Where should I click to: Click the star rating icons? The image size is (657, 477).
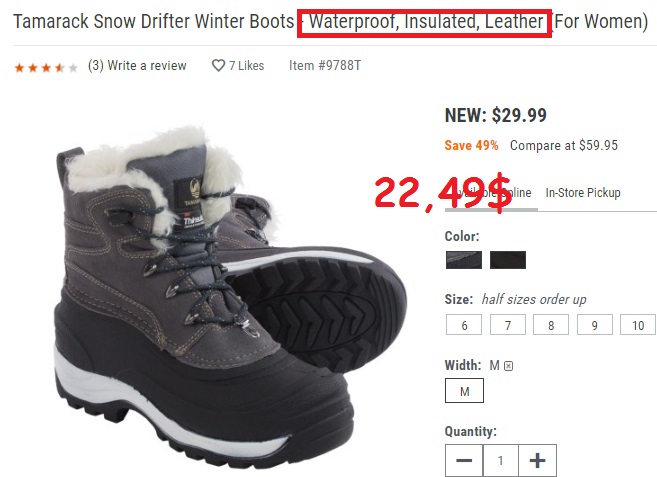point(46,67)
